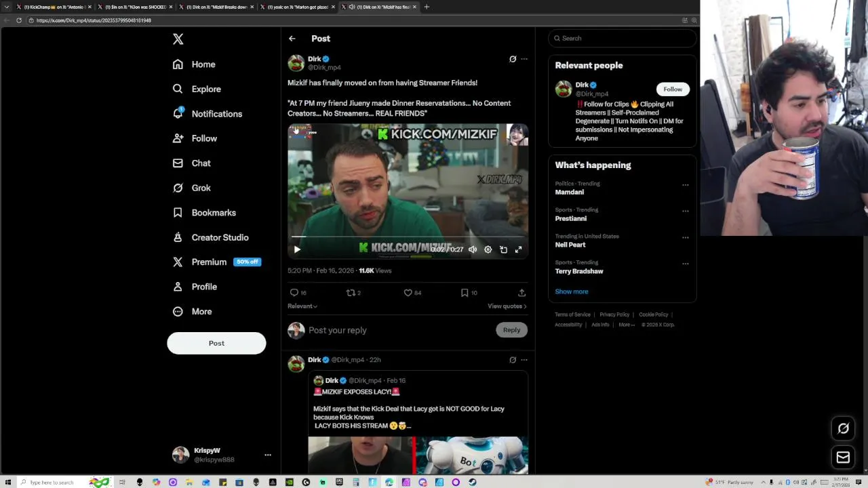Click the grey Reply button
Image resolution: width=868 pixels, height=488 pixels.
pos(512,330)
